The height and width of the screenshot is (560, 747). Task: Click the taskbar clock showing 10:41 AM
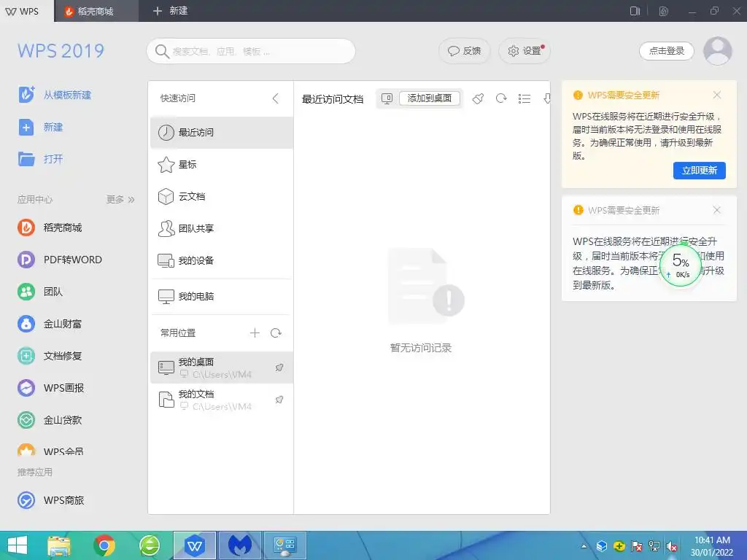[x=712, y=546]
